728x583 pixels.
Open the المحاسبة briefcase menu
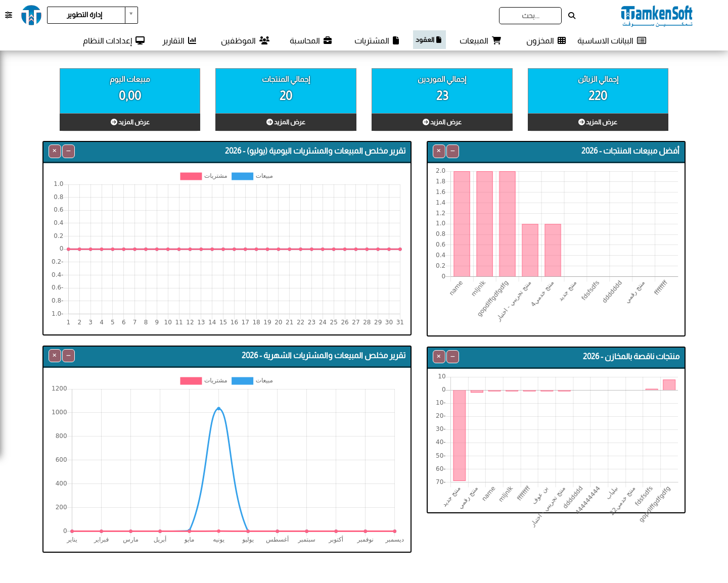[x=311, y=40]
